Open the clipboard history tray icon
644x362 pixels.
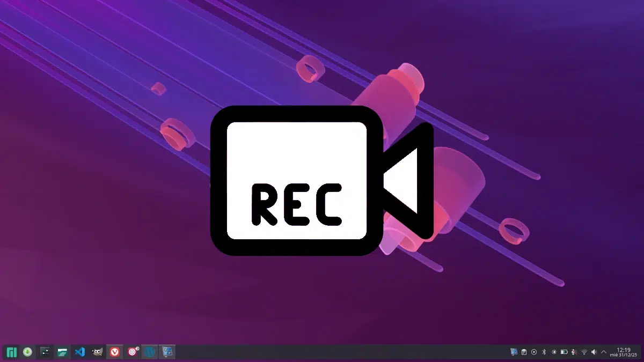[x=524, y=352]
